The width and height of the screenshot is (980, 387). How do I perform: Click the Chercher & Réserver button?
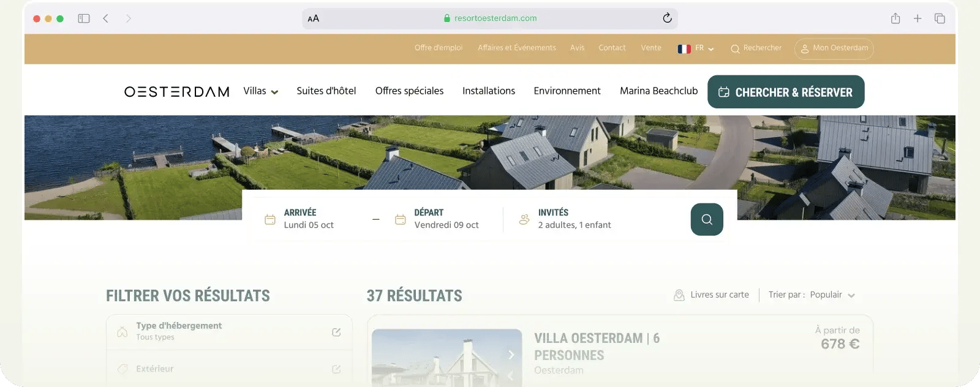[786, 92]
